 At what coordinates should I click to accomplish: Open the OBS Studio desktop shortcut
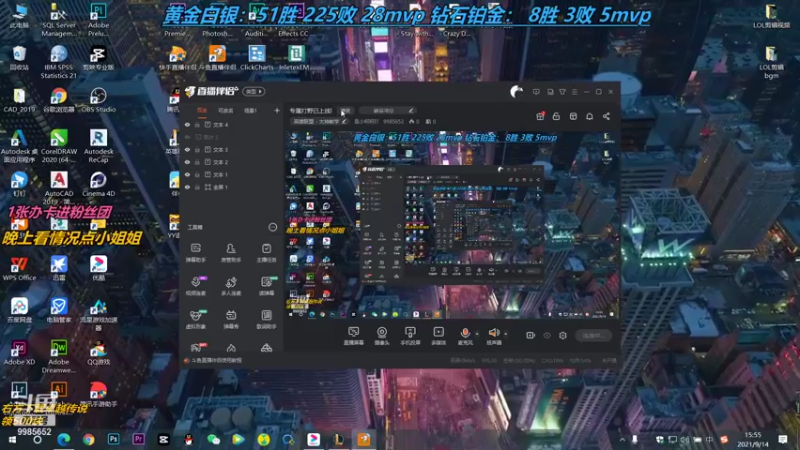coord(98,100)
